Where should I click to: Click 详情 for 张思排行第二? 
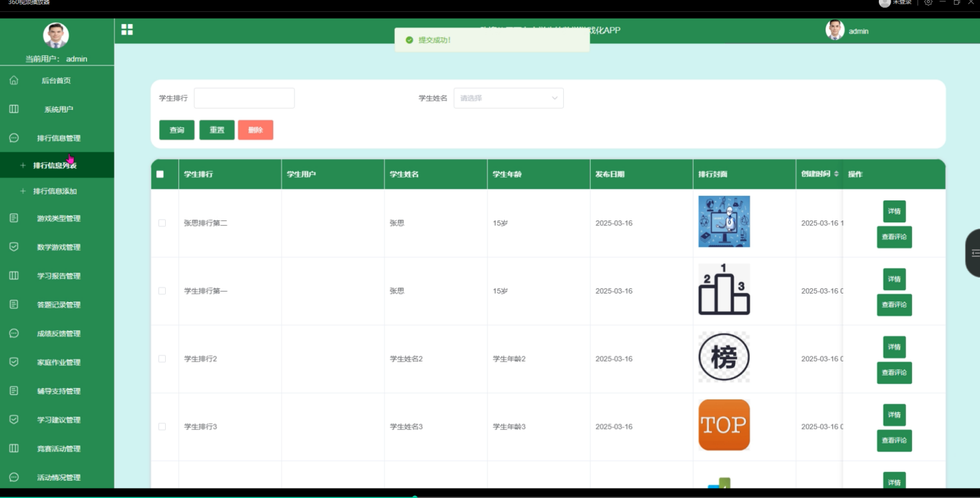coord(894,211)
